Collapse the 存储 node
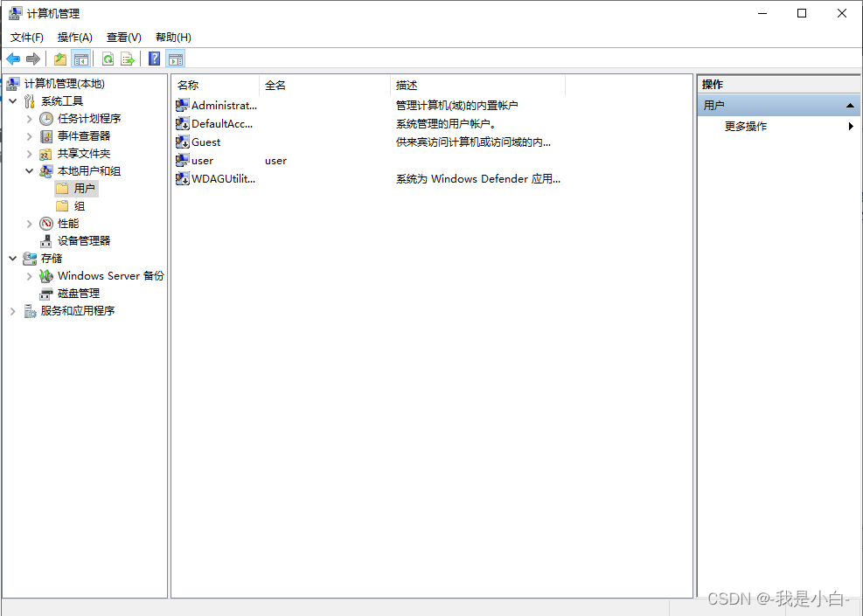Screen dimensions: 863x616 (x=12, y=259)
